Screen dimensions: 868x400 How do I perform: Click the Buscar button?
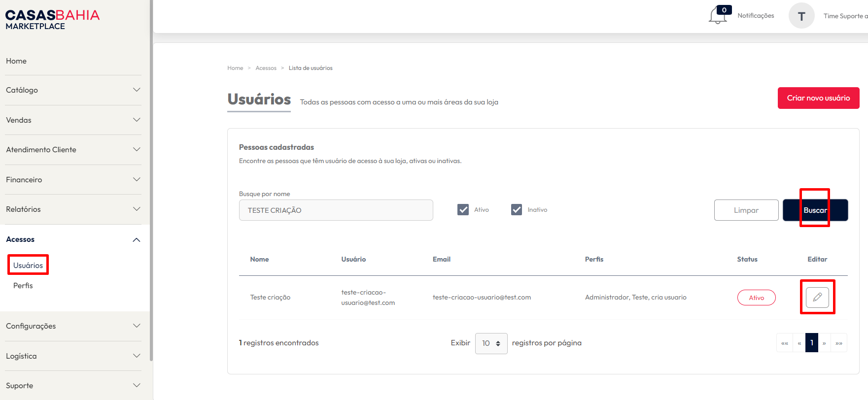tap(815, 210)
